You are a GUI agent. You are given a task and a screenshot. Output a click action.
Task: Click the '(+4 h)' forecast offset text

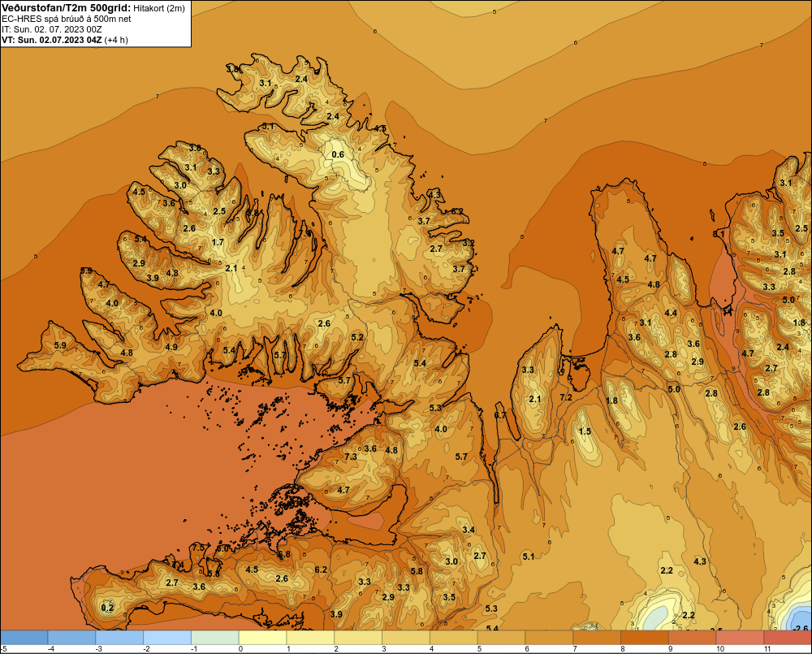coord(116,40)
